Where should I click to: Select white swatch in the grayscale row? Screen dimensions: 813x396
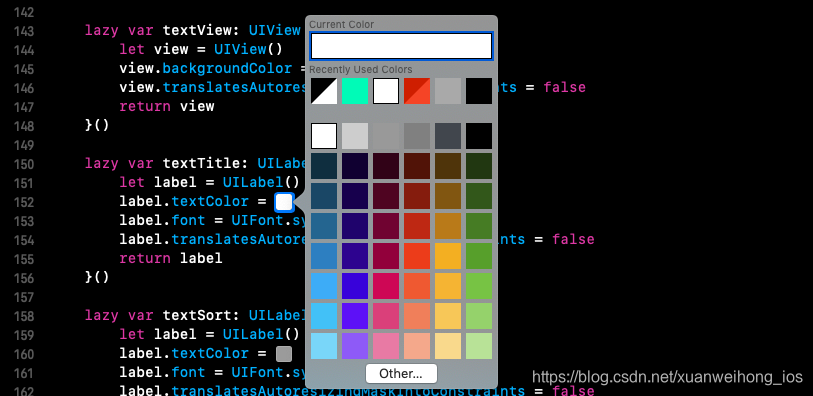tap(324, 136)
